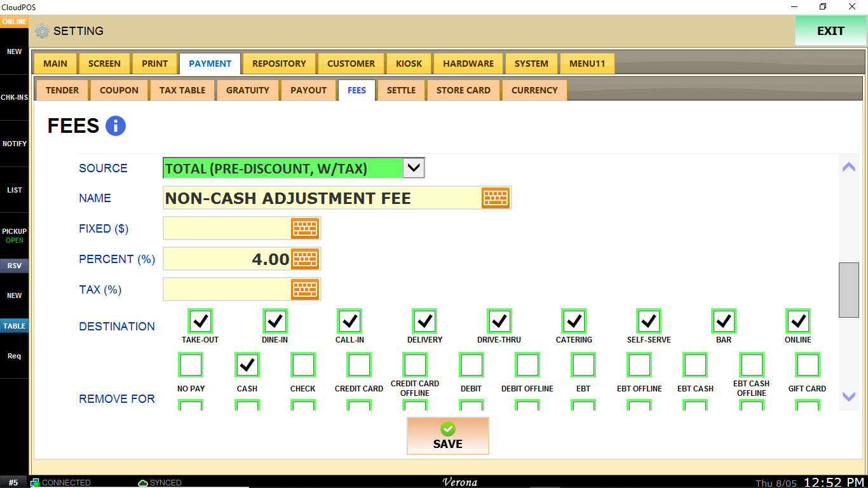
Task: Select the CURRENCY sub-tab
Action: 534,90
